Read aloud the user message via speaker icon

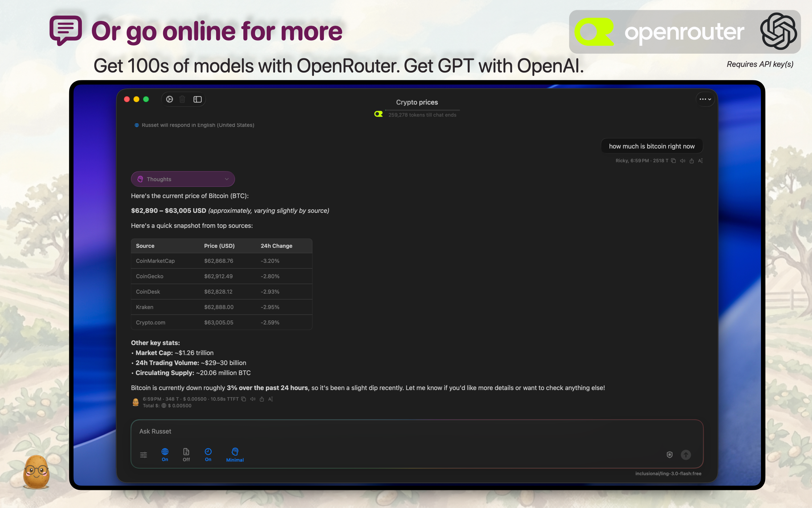(683, 161)
